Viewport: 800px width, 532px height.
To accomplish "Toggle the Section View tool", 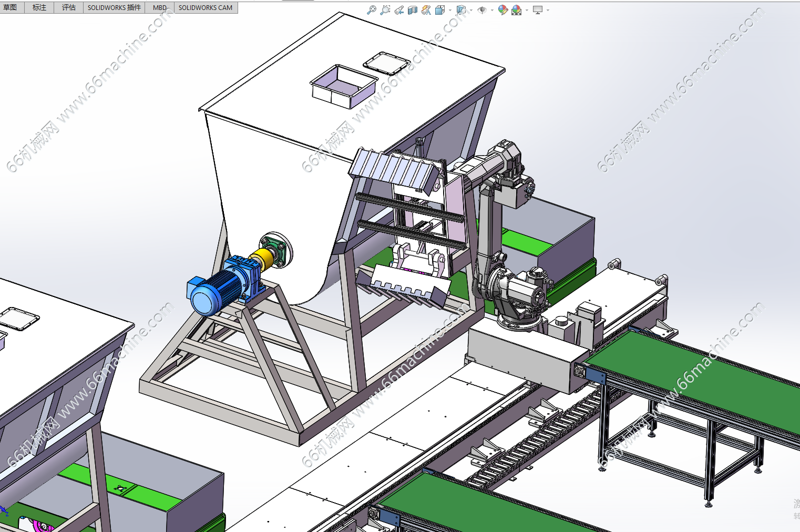I will pos(413,10).
